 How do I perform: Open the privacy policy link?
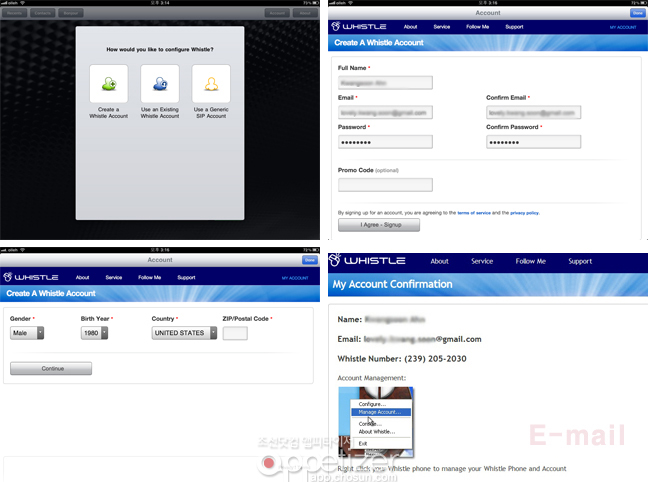click(x=524, y=213)
